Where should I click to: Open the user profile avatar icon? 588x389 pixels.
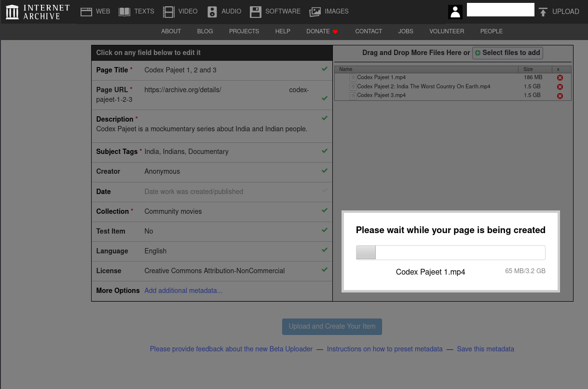pyautogui.click(x=455, y=12)
